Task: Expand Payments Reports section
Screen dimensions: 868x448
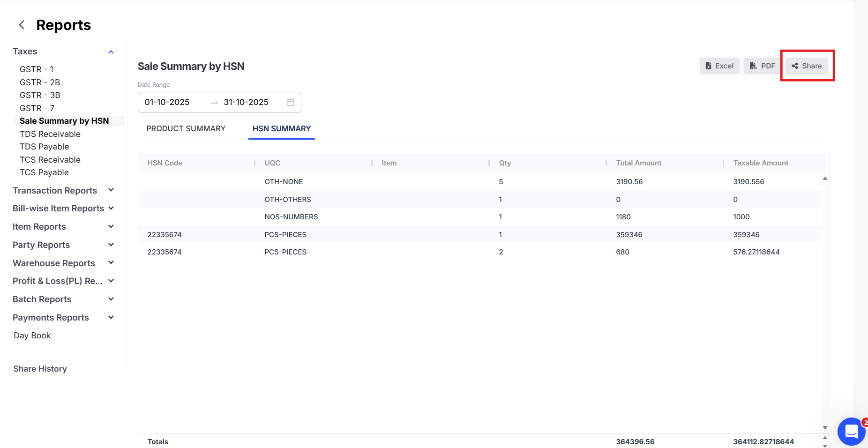Action: click(111, 317)
